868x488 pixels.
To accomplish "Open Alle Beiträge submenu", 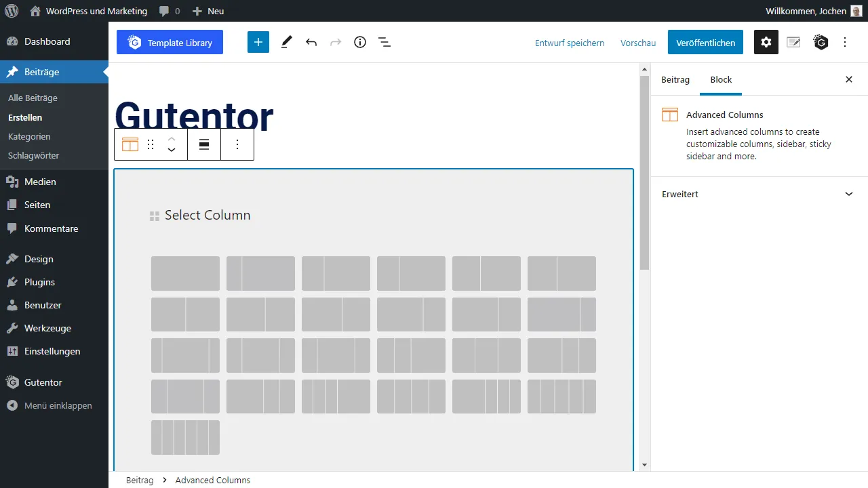I will (33, 98).
